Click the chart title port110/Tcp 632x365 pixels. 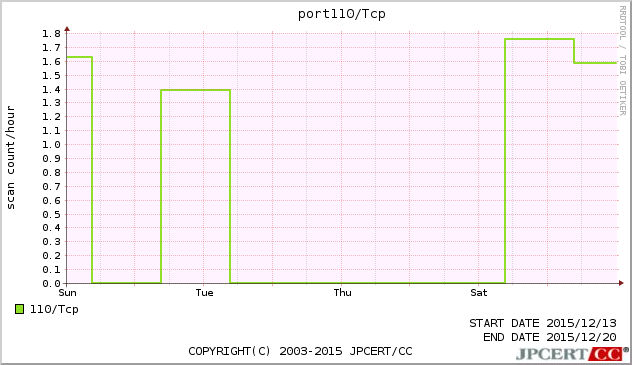coord(341,14)
